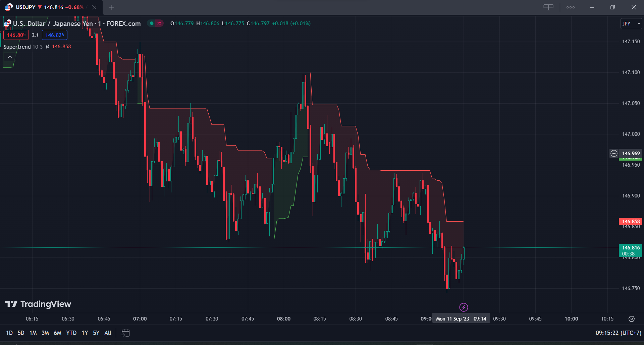Viewport: 644px width, 345px height.
Task: Select the USDJPY tab
Action: 44,7
